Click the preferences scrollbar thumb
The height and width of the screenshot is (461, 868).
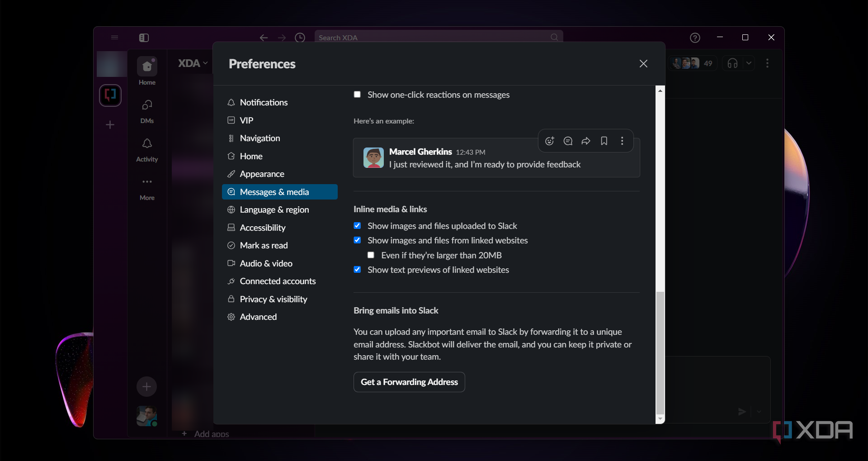pos(660,353)
